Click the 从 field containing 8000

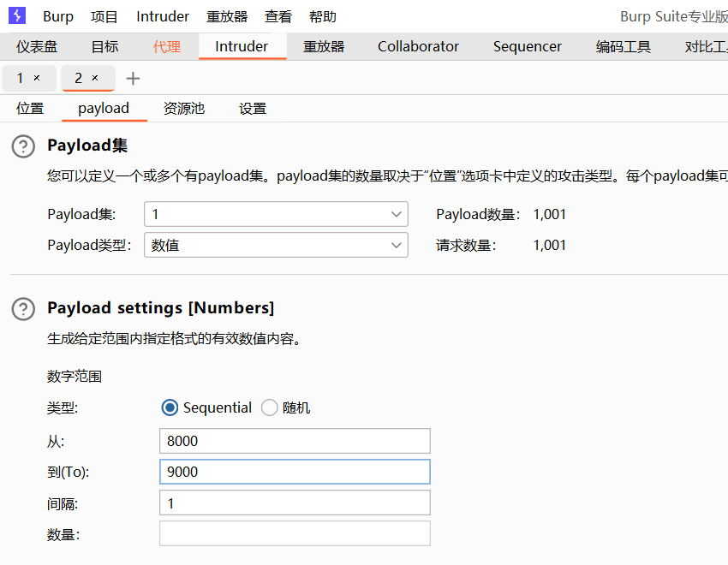click(295, 441)
